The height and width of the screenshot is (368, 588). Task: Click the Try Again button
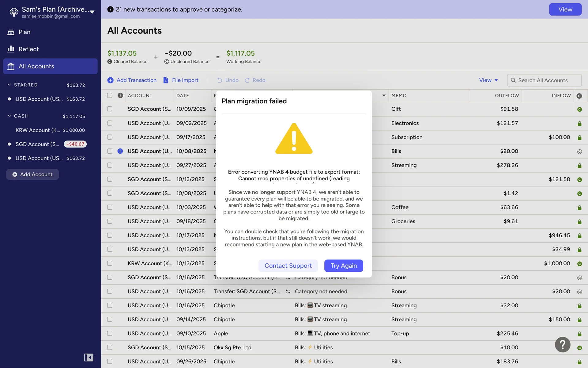(343, 266)
